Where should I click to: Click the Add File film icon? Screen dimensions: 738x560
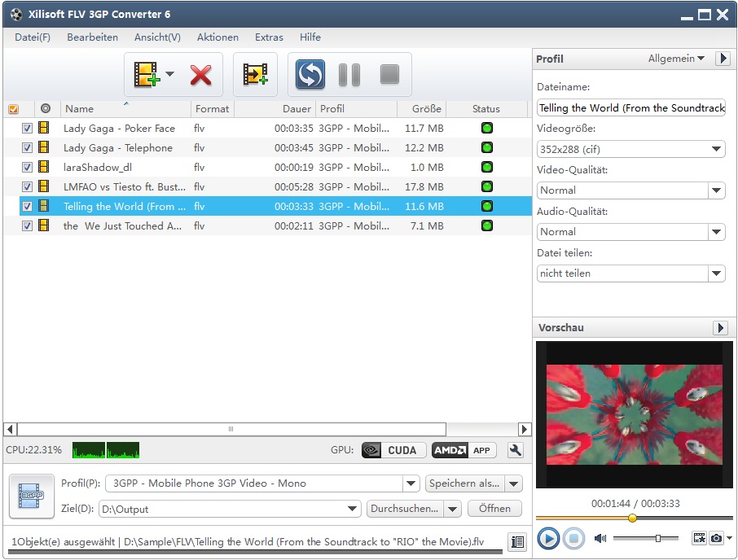(146, 74)
